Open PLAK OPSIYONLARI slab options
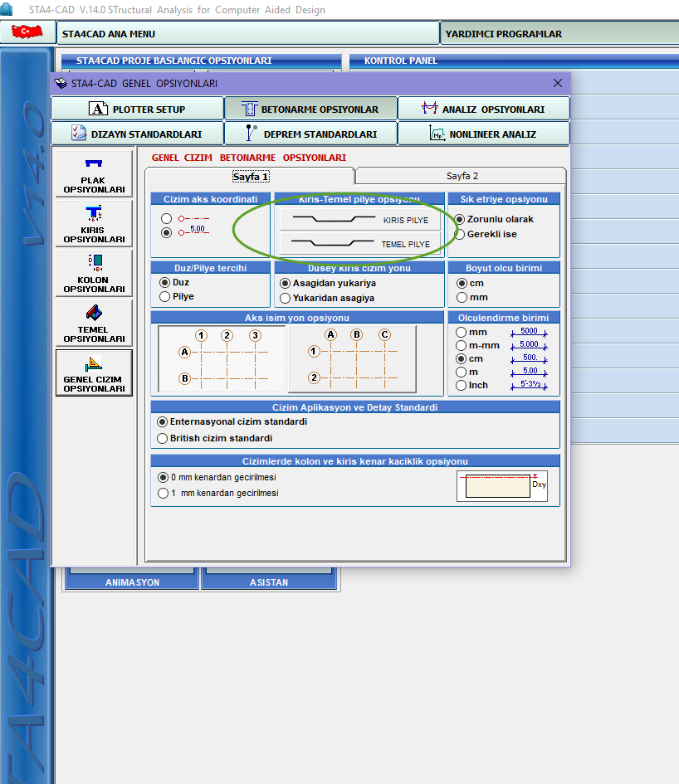679x784 pixels. pyautogui.click(x=94, y=174)
